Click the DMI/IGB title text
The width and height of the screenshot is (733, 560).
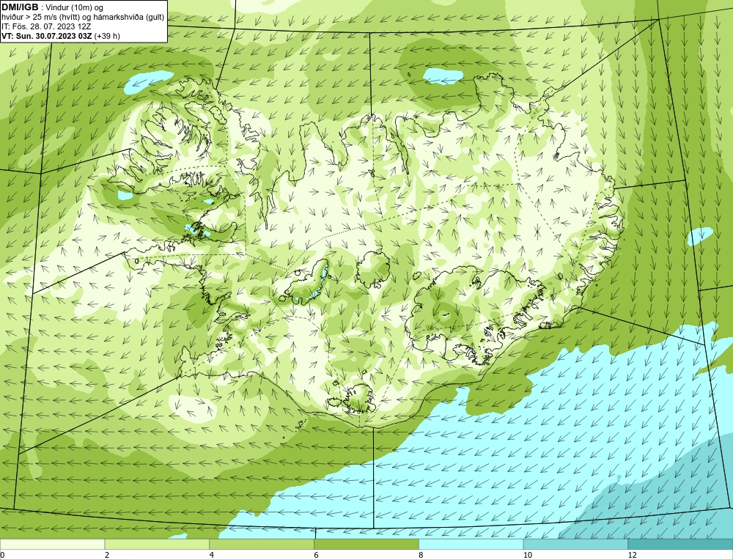[x=20, y=7]
